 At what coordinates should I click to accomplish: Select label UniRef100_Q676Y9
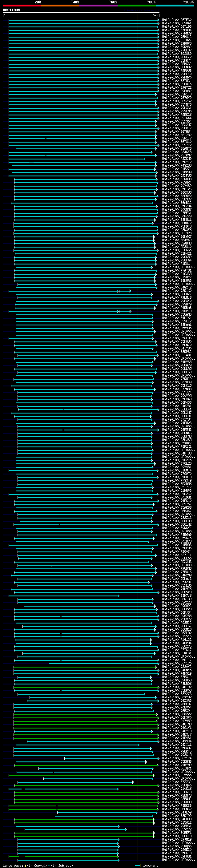coord(177,98)
